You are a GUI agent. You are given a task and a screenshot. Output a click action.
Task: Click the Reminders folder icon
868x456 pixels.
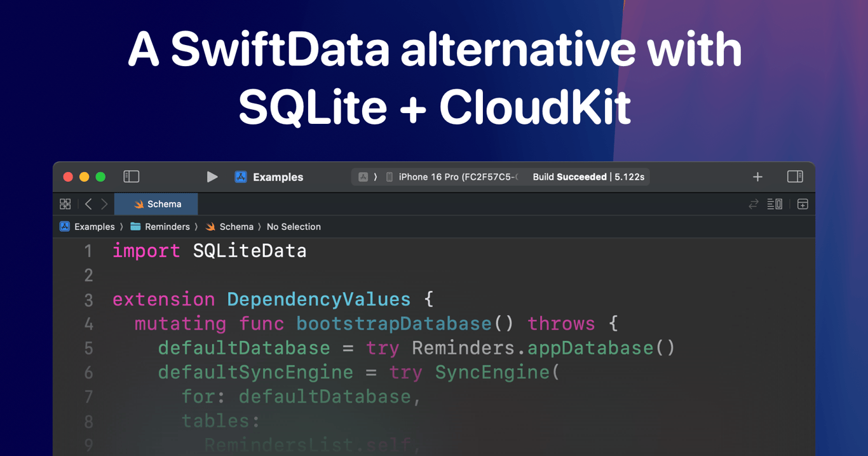coord(135,226)
